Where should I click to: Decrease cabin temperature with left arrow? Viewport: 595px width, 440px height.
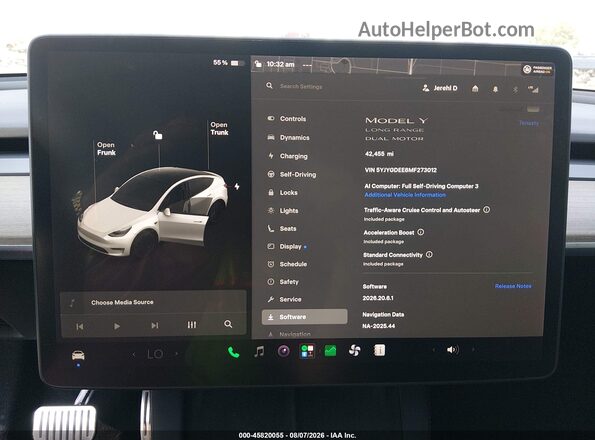pyautogui.click(x=134, y=355)
